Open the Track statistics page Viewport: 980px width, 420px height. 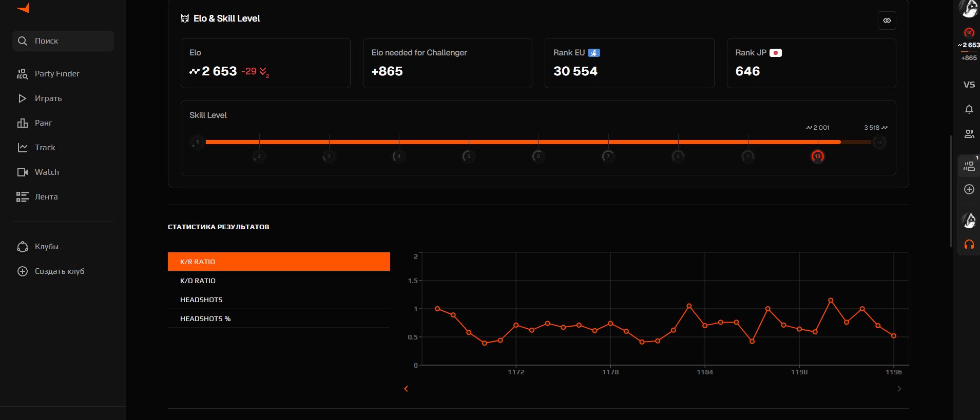click(45, 148)
